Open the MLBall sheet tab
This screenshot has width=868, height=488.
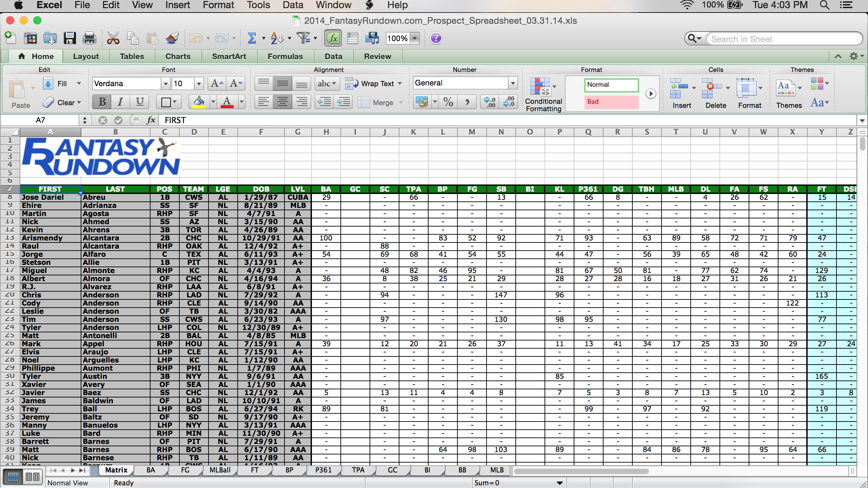[220, 470]
